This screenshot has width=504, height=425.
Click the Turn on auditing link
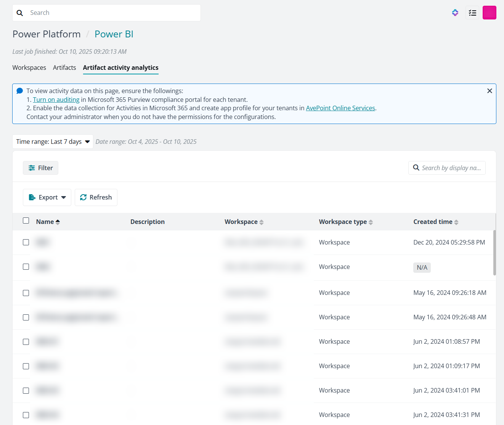pyautogui.click(x=56, y=99)
